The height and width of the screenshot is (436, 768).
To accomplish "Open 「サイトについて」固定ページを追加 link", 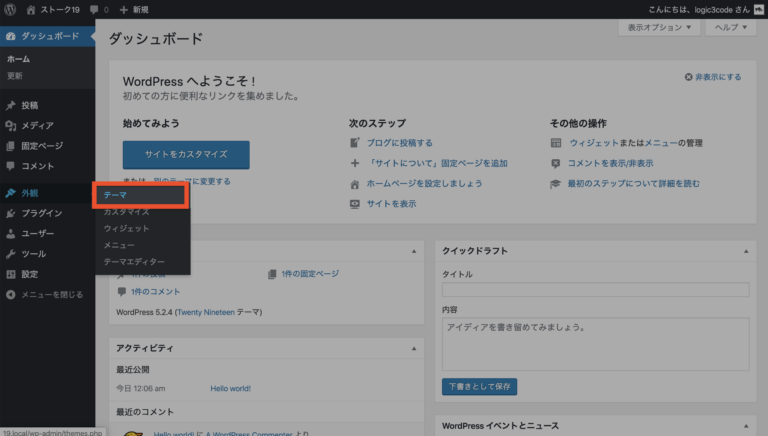I will click(437, 163).
